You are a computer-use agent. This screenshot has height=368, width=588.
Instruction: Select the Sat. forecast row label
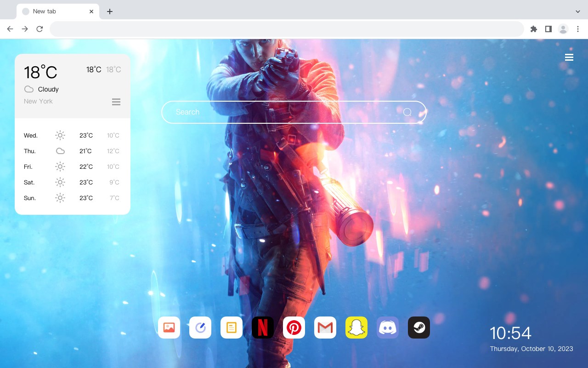click(29, 183)
